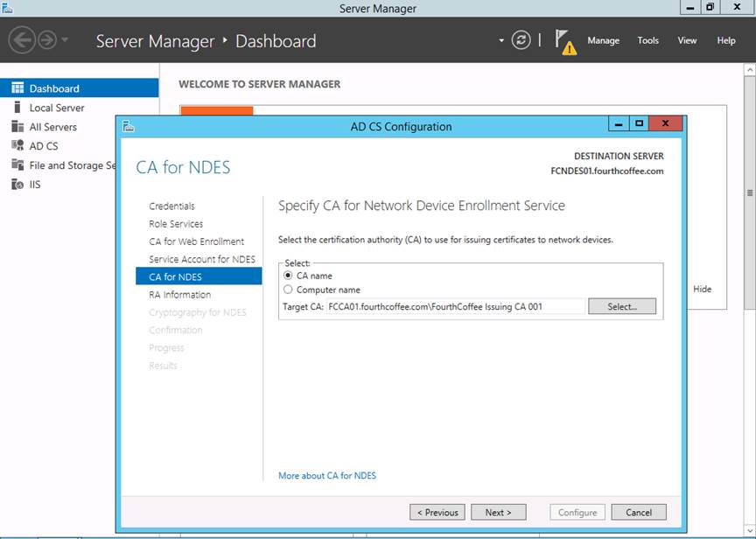This screenshot has width=756, height=539.
Task: Open the navigation history dropdown arrow
Action: tap(66, 40)
